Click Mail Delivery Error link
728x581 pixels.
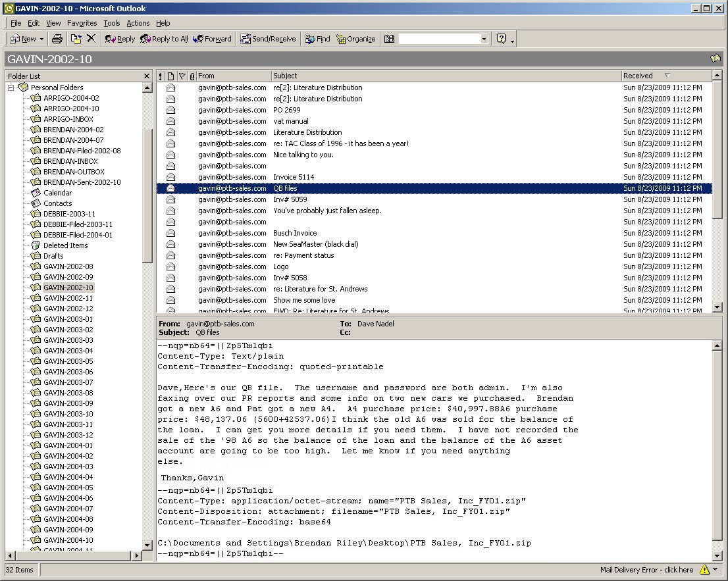(646, 569)
